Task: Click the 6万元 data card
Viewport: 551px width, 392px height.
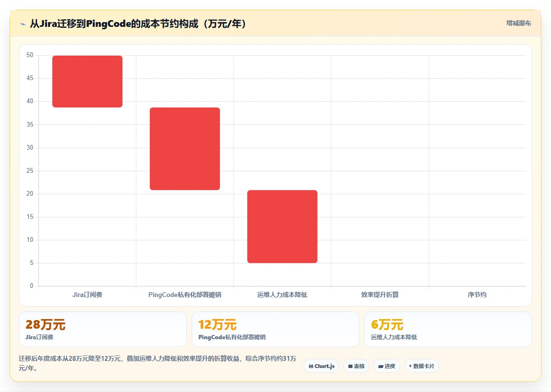Action: point(448,329)
